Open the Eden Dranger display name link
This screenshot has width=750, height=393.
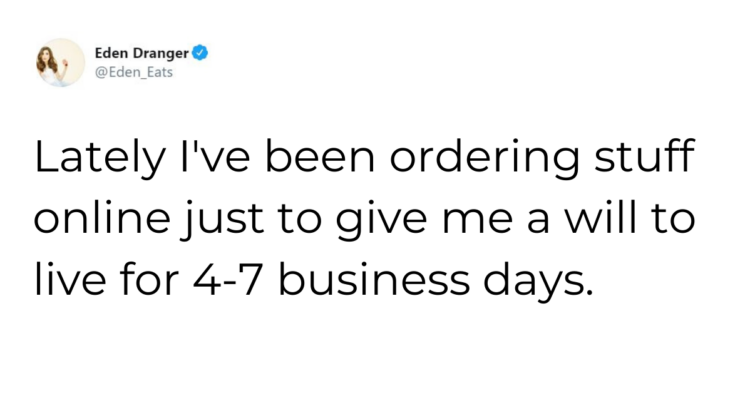tap(142, 53)
